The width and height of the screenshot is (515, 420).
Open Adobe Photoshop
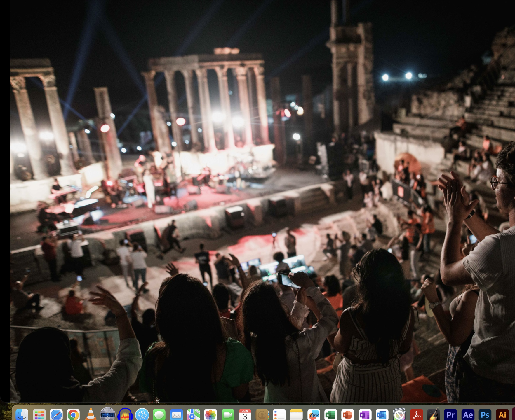click(485, 414)
